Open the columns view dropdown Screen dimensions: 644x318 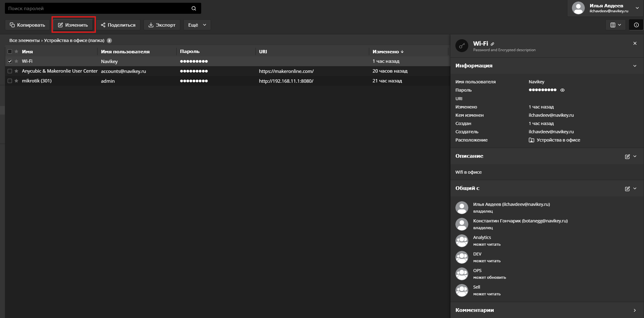(615, 25)
